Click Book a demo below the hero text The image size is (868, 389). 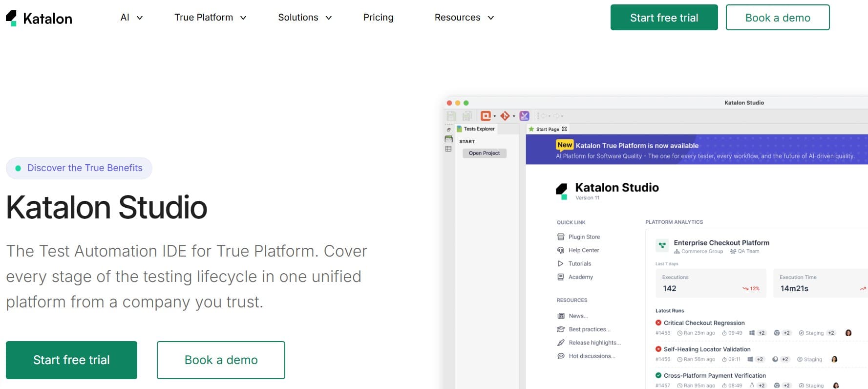click(221, 360)
